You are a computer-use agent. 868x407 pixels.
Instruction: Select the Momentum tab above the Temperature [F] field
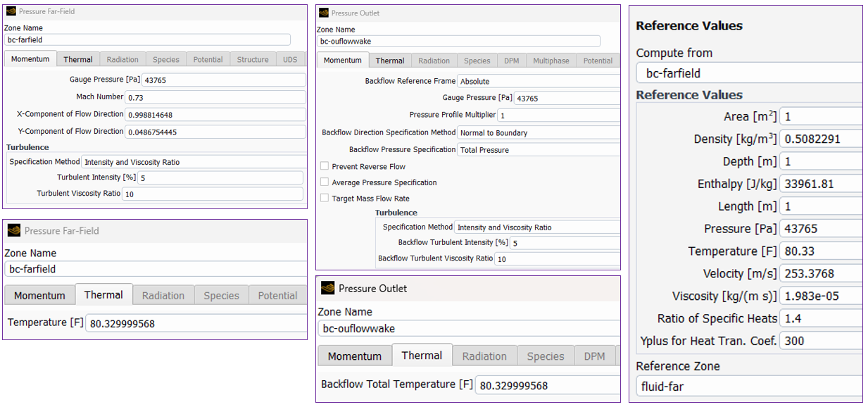(x=39, y=296)
